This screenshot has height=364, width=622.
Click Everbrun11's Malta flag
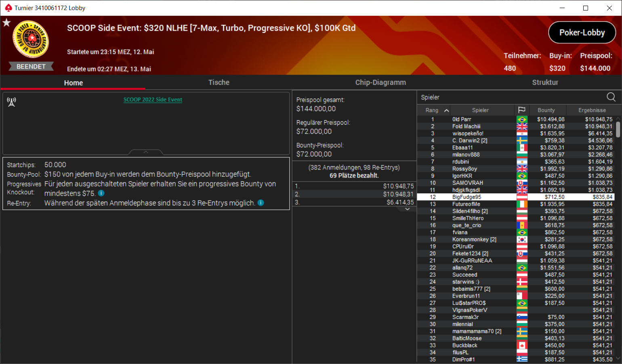click(522, 296)
